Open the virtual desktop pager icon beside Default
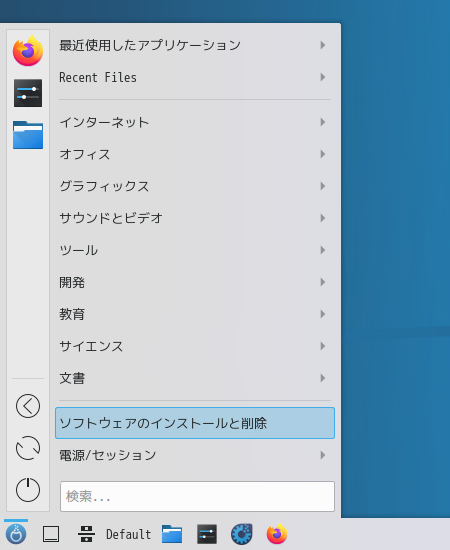Viewport: 450px width, 550px height. click(86, 534)
